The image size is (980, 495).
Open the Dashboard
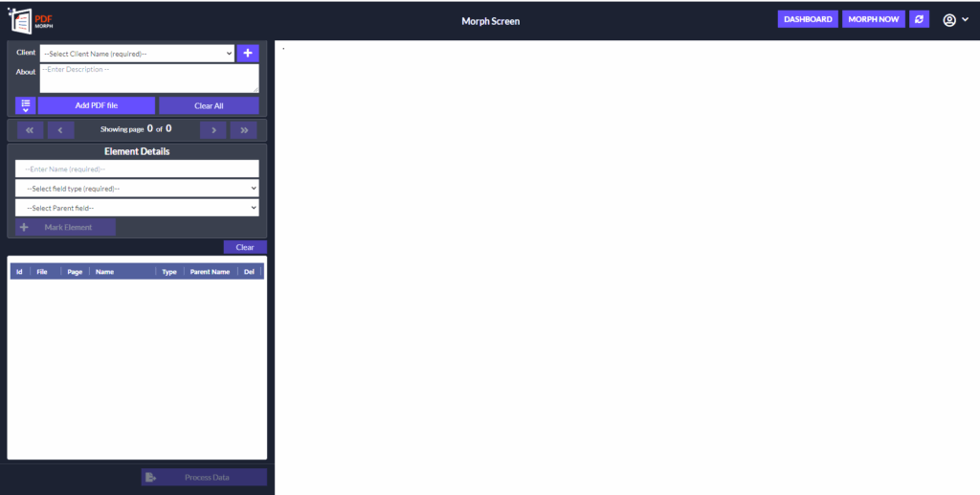pyautogui.click(x=808, y=19)
